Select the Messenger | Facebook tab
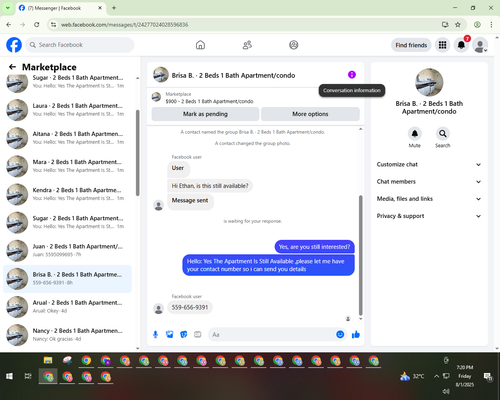 click(60, 8)
